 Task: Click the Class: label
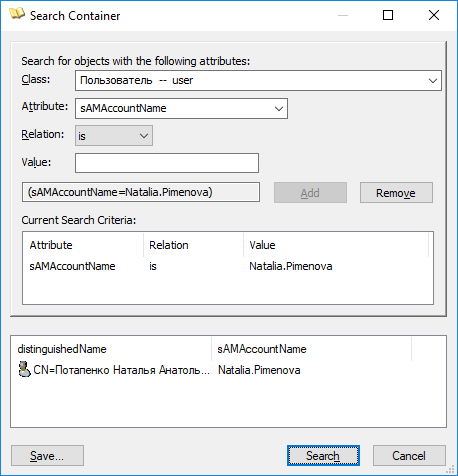coord(36,80)
